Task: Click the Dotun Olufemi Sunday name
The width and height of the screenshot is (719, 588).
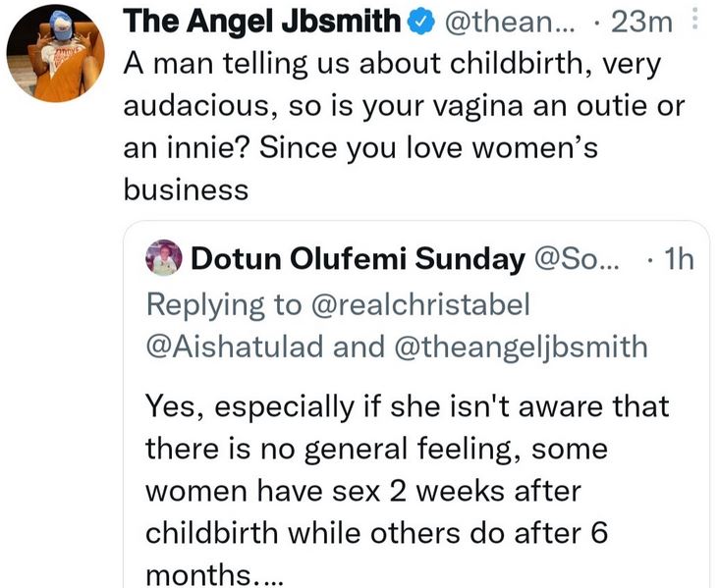Action: [x=358, y=259]
